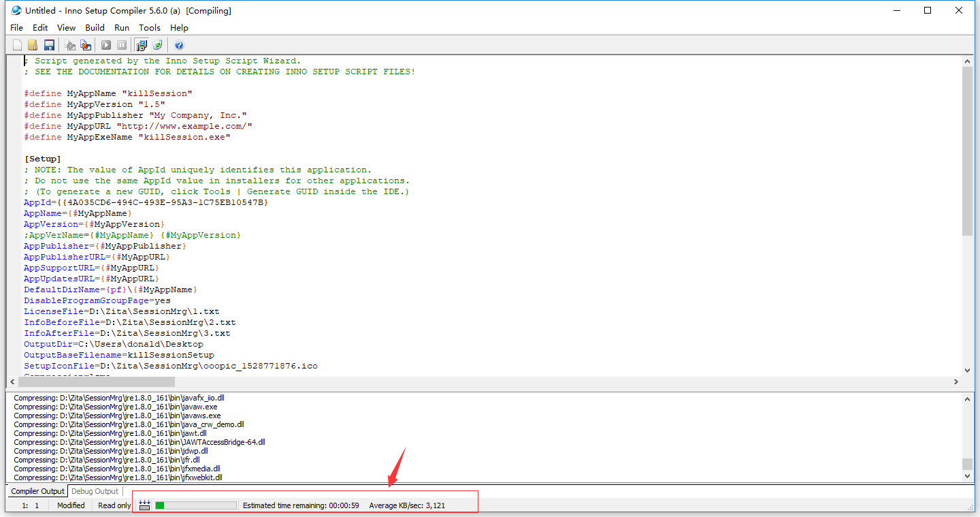Open the Help menu

pyautogui.click(x=180, y=28)
